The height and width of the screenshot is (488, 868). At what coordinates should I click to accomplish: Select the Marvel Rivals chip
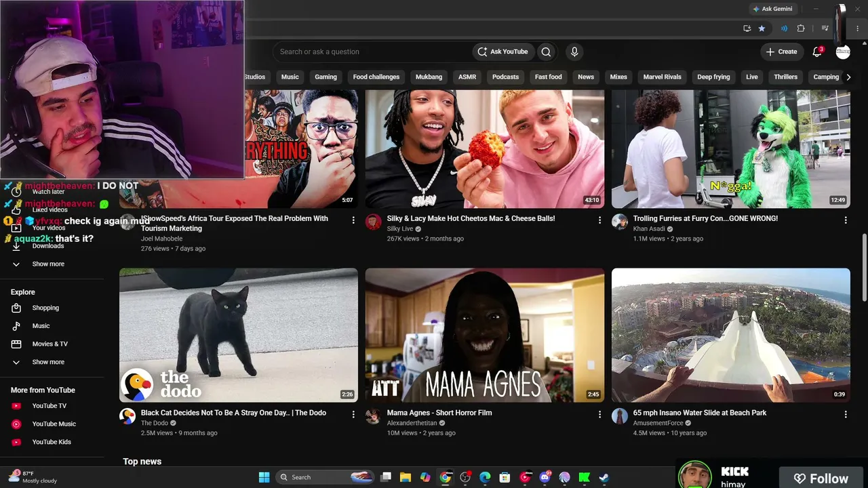point(663,77)
